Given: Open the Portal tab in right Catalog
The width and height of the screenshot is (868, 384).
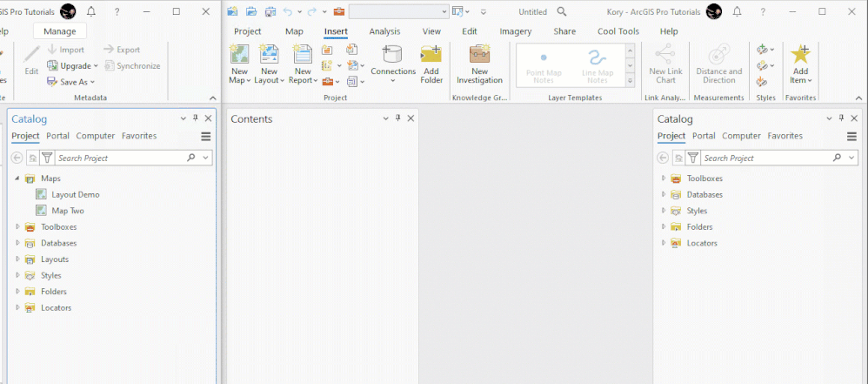Looking at the screenshot, I should click(x=704, y=136).
